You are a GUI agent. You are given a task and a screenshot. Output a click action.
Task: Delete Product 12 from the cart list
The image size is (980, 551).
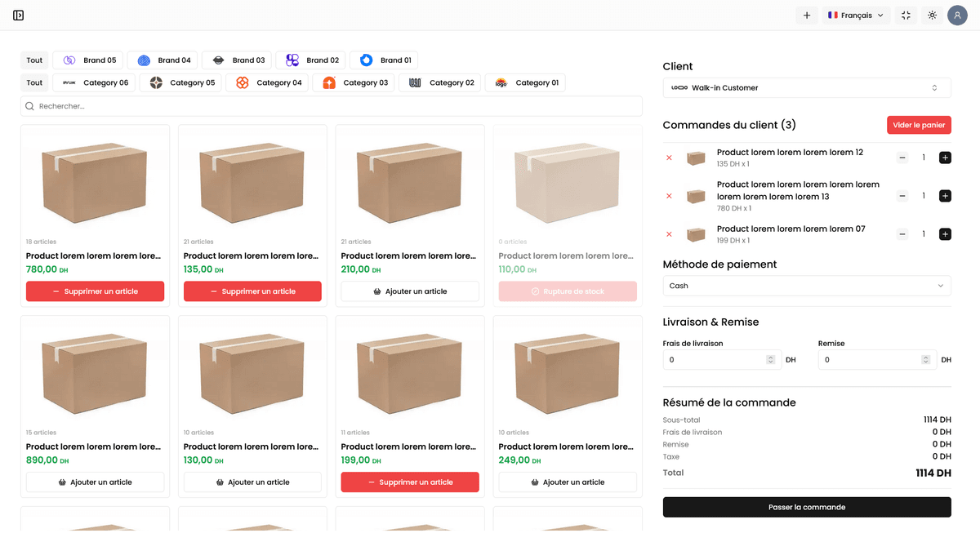click(669, 158)
